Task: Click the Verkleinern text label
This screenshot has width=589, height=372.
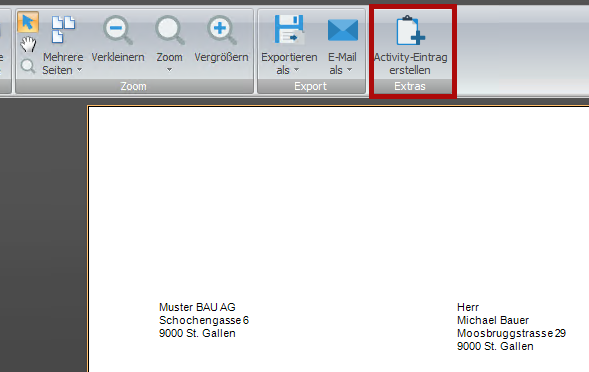Action: [118, 57]
